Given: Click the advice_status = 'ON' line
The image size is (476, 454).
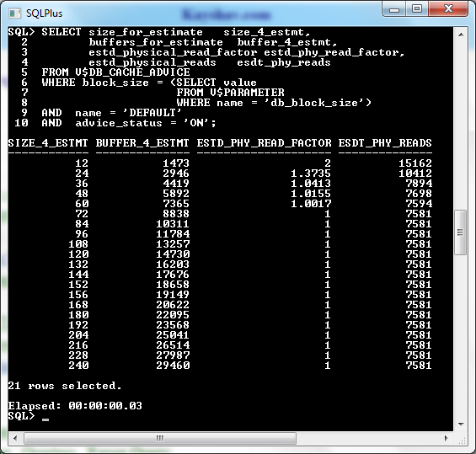Looking at the screenshot, I should [129, 123].
